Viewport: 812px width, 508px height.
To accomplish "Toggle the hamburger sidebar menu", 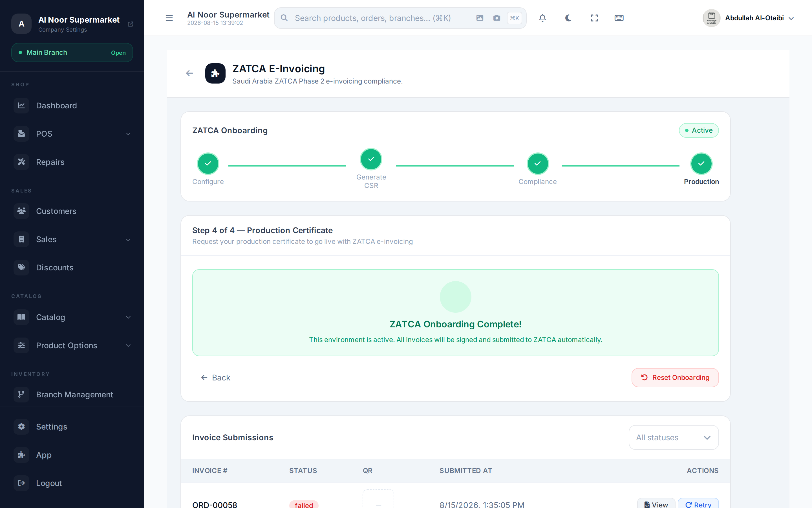I will point(169,18).
